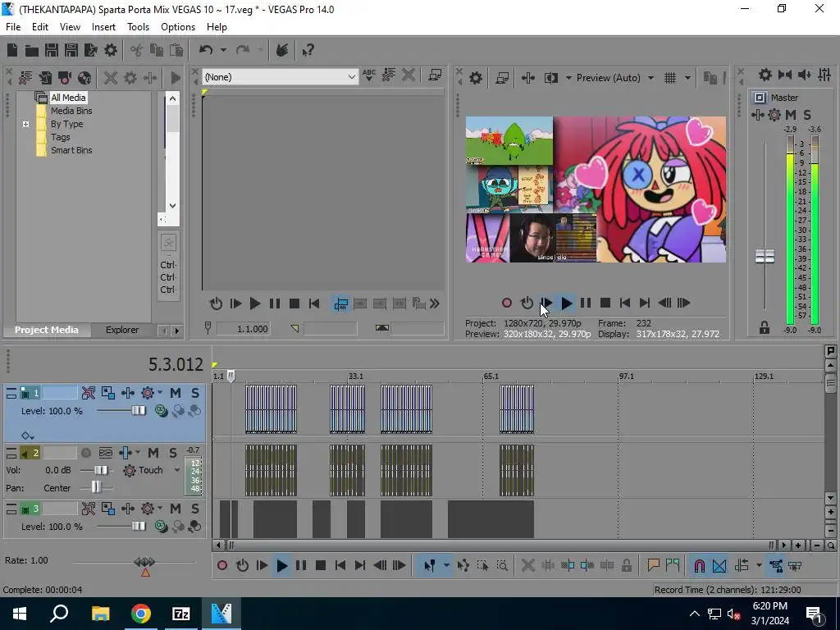Open Preview (Auto) quality dropdown
Viewport: 840px width, 630px height.
tap(651, 78)
